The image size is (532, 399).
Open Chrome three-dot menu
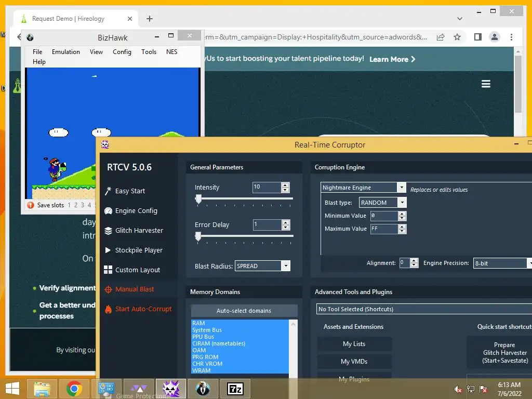(511, 37)
